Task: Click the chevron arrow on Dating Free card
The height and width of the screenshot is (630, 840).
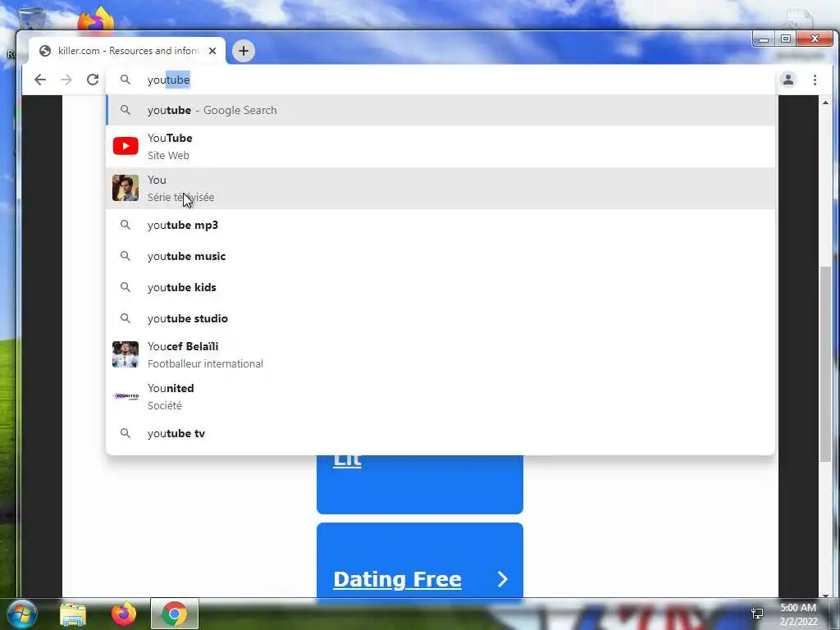Action: [x=502, y=579]
